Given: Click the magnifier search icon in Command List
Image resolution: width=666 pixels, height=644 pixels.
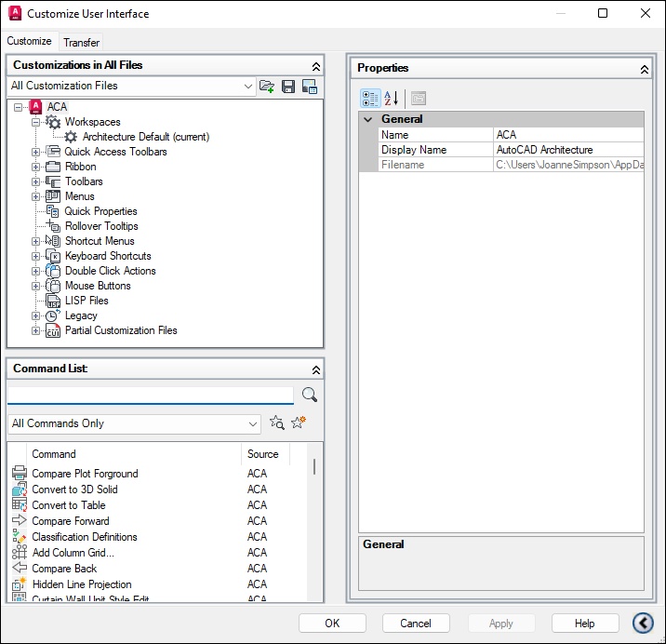Looking at the screenshot, I should [x=310, y=395].
